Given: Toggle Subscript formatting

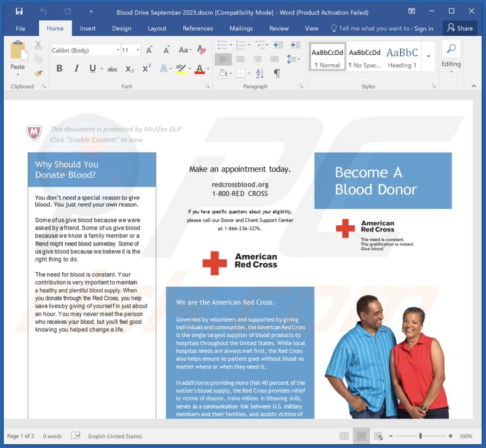Looking at the screenshot, I should pyautogui.click(x=130, y=69).
